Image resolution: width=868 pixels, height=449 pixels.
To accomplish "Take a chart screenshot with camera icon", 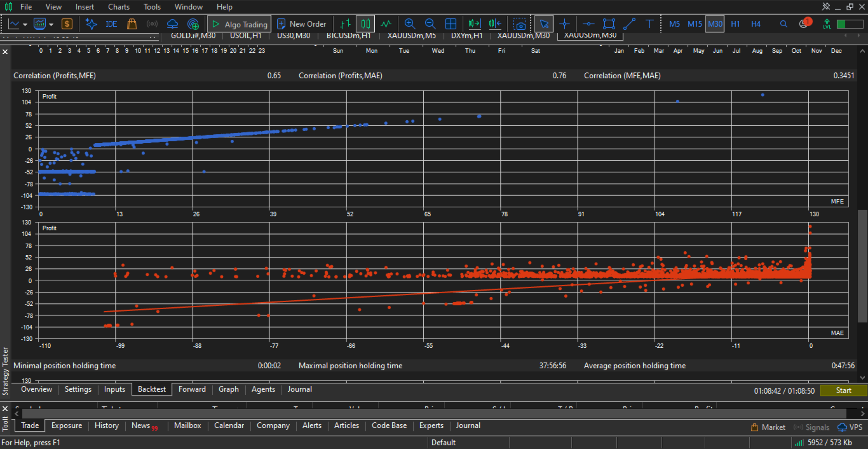I will click(x=520, y=24).
